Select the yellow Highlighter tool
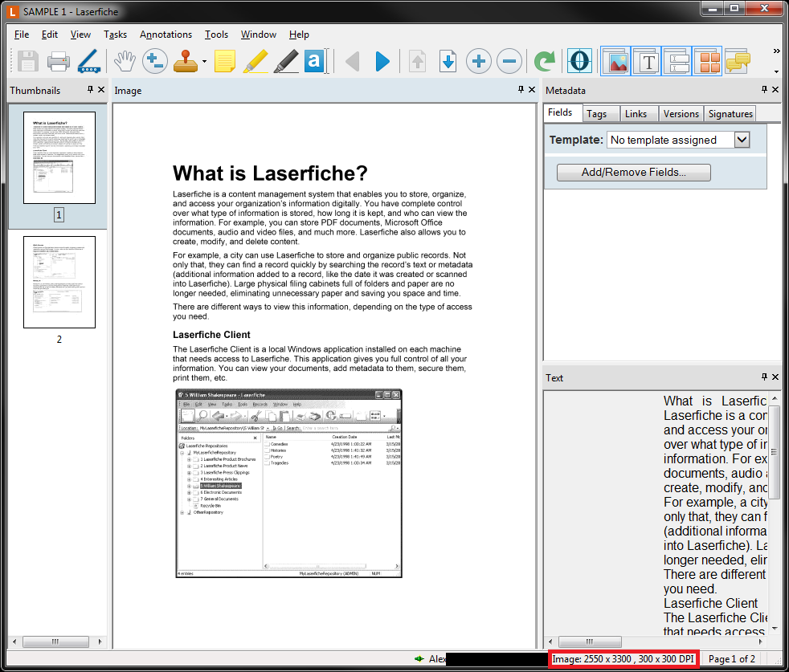The height and width of the screenshot is (672, 789). click(256, 61)
